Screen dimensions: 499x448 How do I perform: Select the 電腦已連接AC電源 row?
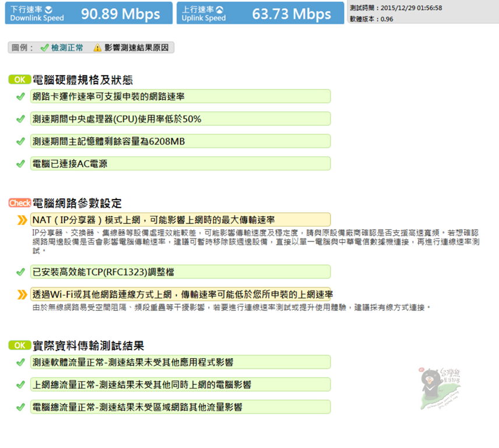(x=181, y=164)
